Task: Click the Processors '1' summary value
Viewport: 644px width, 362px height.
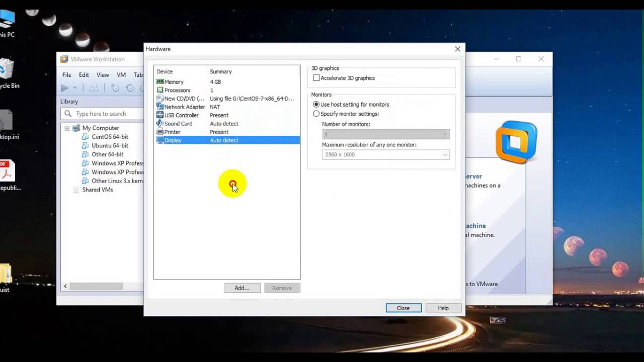Action: 212,90
